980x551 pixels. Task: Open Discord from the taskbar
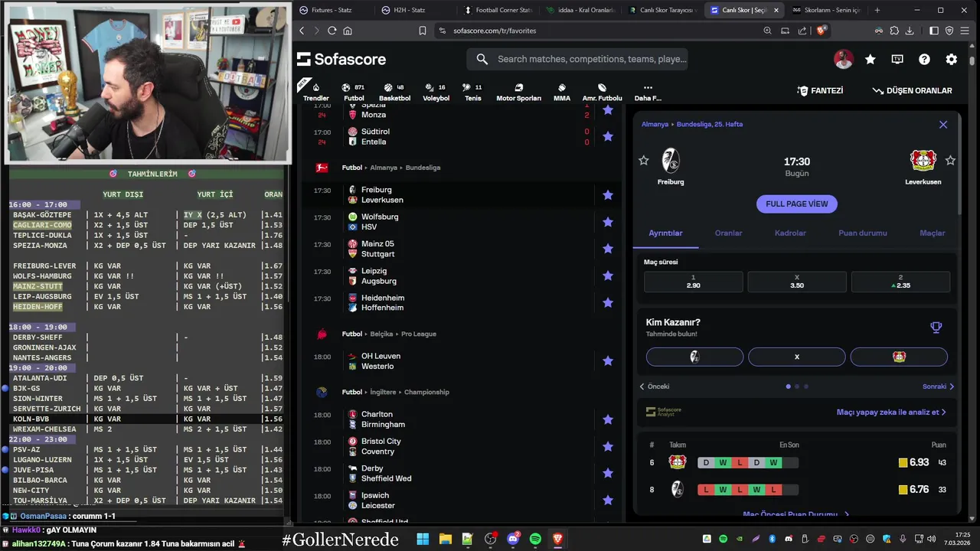click(513, 540)
